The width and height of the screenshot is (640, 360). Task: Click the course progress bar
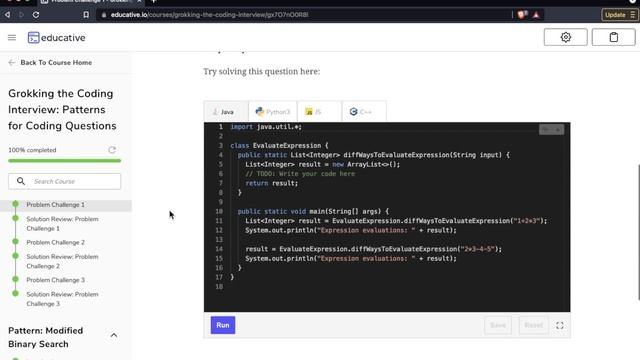(x=64, y=161)
